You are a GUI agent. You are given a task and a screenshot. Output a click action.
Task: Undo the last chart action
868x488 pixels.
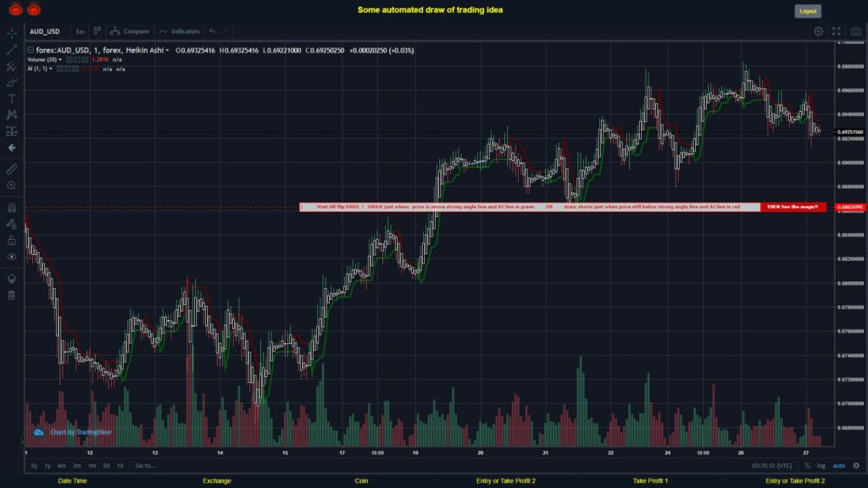click(x=213, y=31)
